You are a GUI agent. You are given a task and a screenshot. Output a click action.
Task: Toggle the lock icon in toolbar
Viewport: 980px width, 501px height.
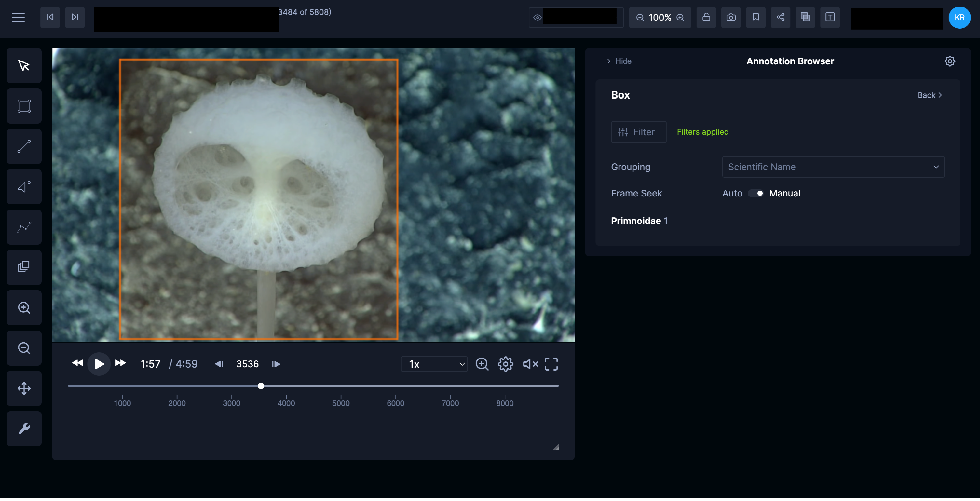(x=706, y=18)
